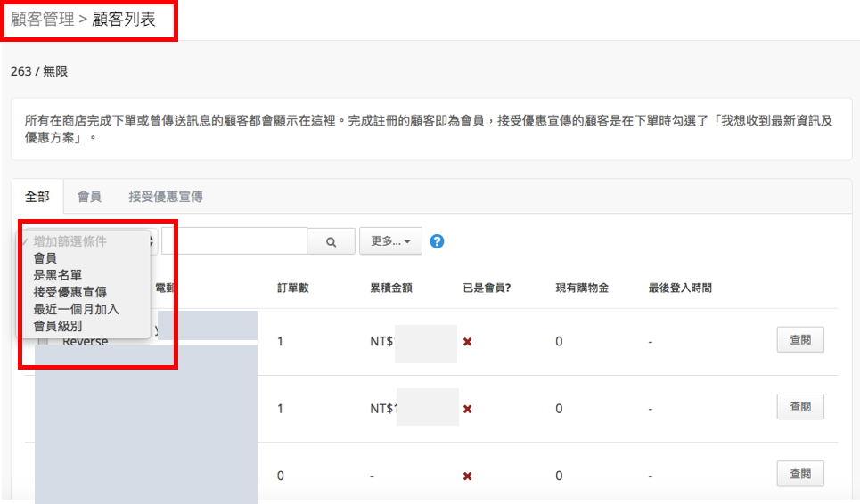Pick 接受優惠宣傳 in the filter dropdown list

point(70,292)
